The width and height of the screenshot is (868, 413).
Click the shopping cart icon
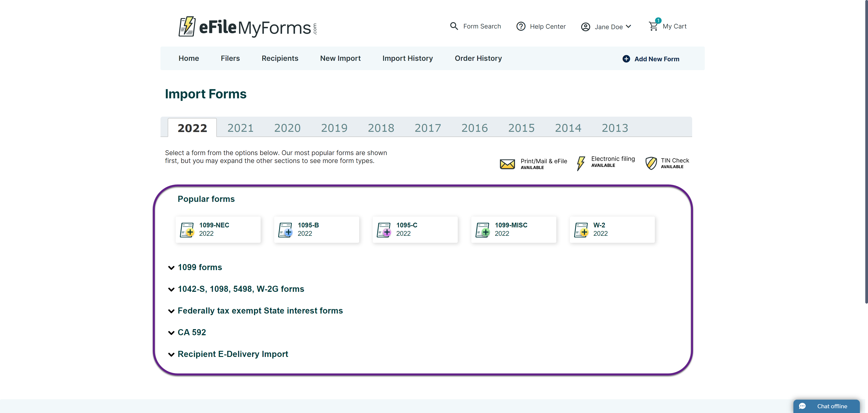coord(653,26)
